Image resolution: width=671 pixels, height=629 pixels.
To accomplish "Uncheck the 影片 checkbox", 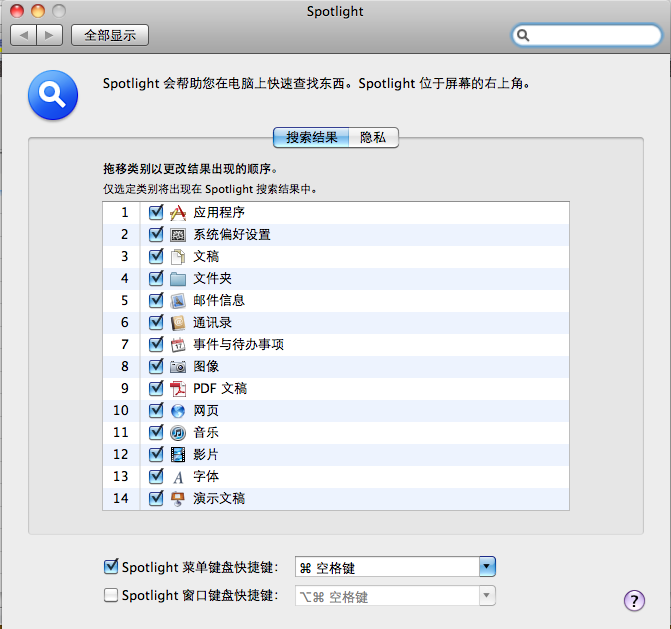I will tap(156, 454).
